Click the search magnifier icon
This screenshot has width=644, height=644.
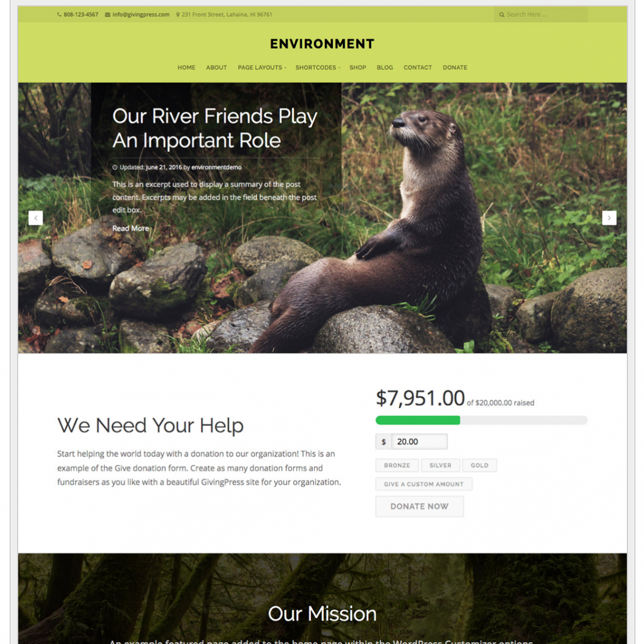coord(502,14)
